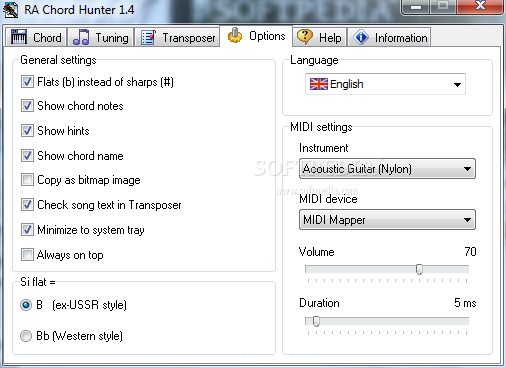Select B (ex-USSR style) radio button
Viewport: 506px width, 368px height.
pyautogui.click(x=26, y=305)
